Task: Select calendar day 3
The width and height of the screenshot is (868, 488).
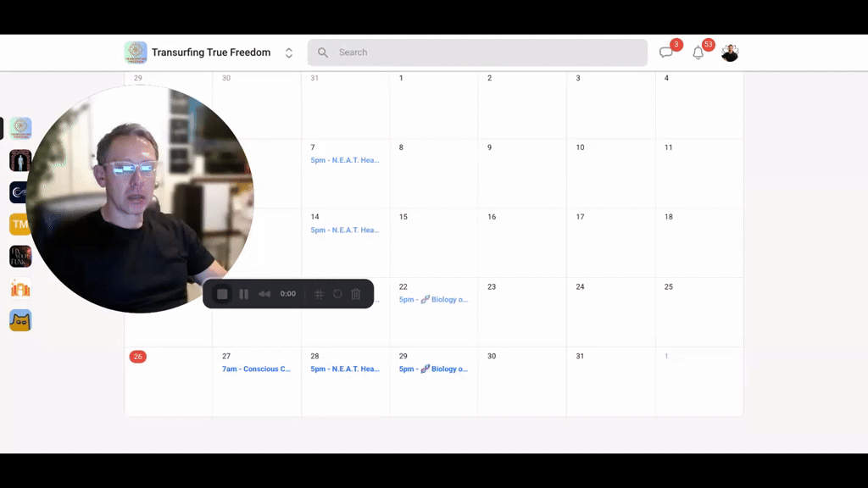Action: 578,78
